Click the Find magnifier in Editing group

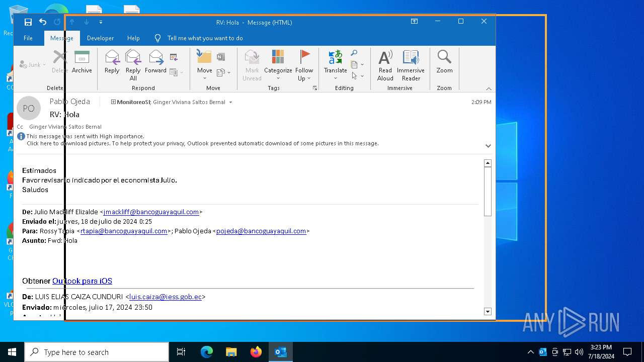click(x=354, y=53)
